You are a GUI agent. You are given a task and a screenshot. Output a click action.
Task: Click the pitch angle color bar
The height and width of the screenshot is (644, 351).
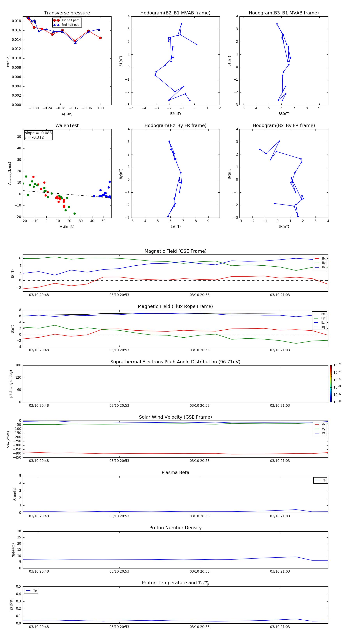click(x=331, y=384)
